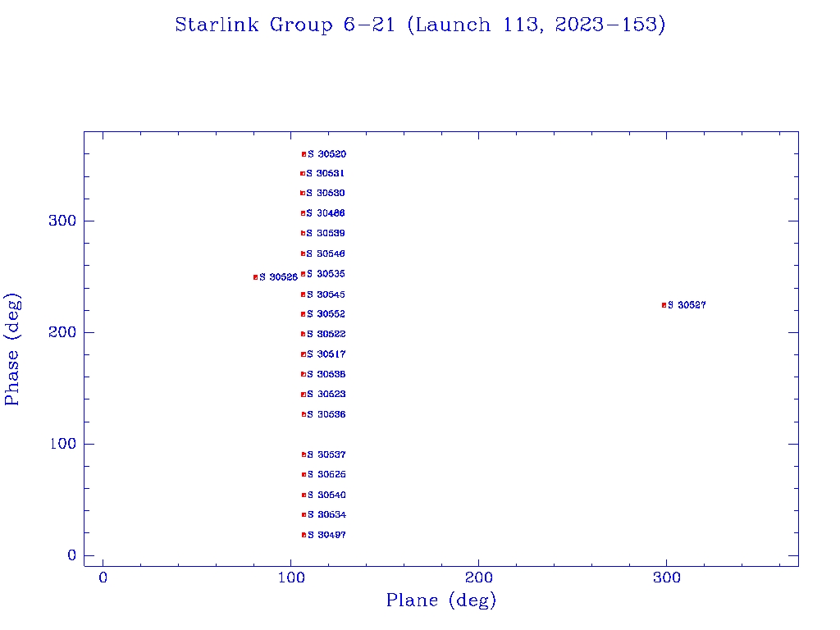840x630 pixels.
Task: Select the 'S 30530' satellite label
Action: 326,193
